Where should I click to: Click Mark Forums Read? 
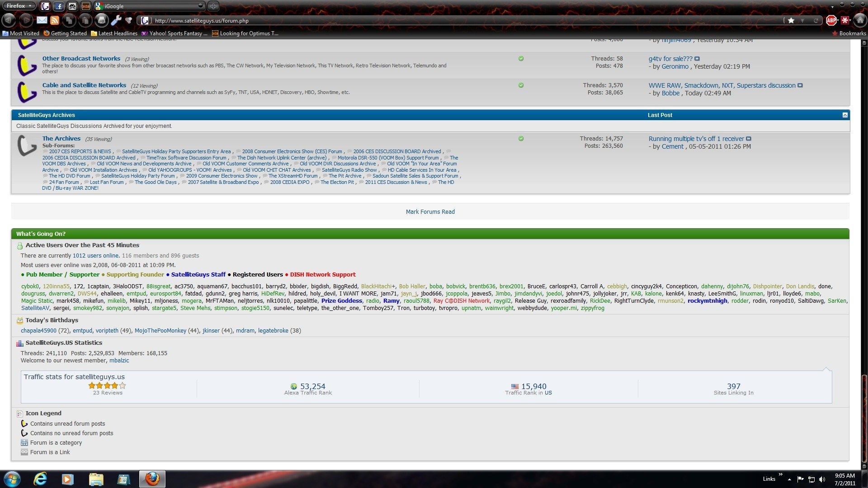tap(430, 211)
